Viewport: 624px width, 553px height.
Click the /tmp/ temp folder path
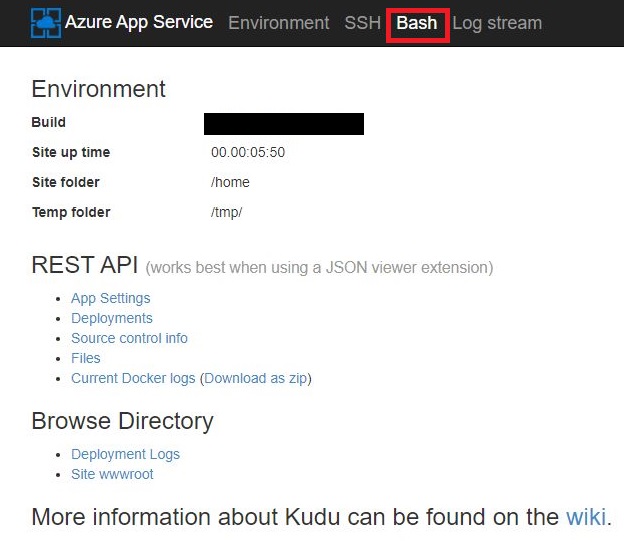(x=227, y=212)
